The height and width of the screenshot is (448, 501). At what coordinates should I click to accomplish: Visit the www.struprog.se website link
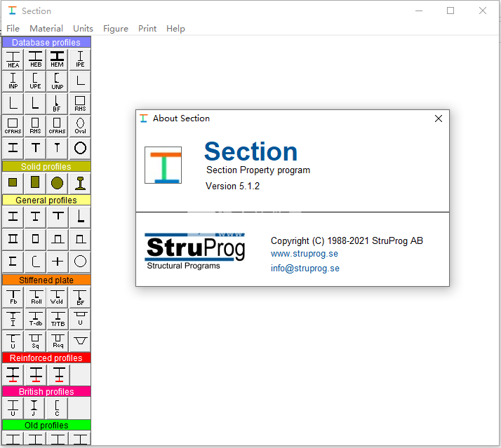point(305,254)
